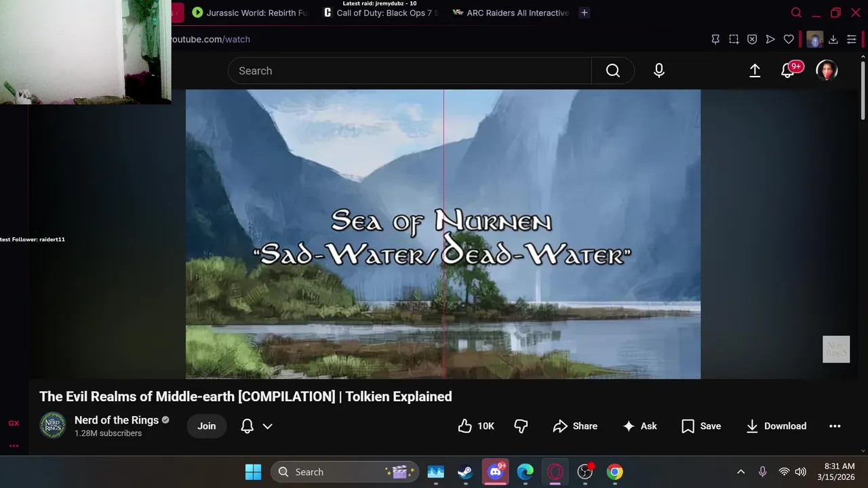
Task: Click the Windows taskbar search box
Action: [344, 472]
